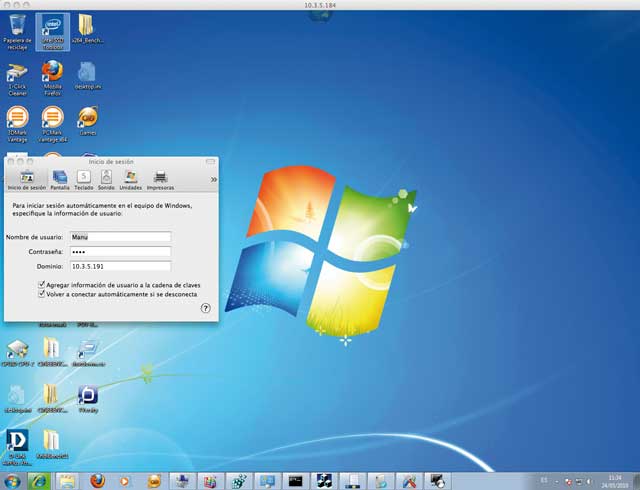This screenshot has height=490, width=640.
Task: Launch Mozilla Firefox from the desktop
Action: pos(53,78)
